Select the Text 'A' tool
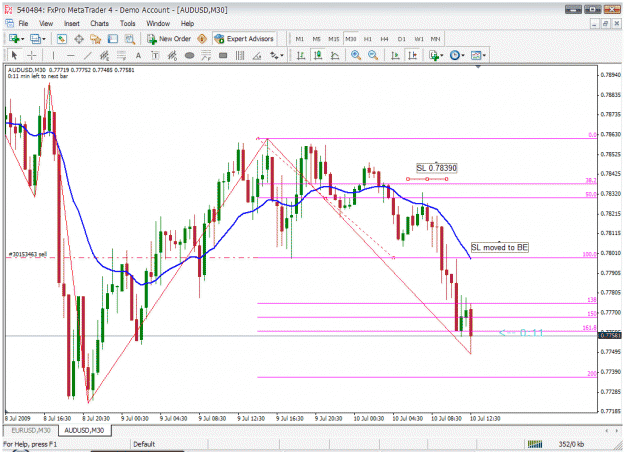625x452 pixels. pos(138,55)
